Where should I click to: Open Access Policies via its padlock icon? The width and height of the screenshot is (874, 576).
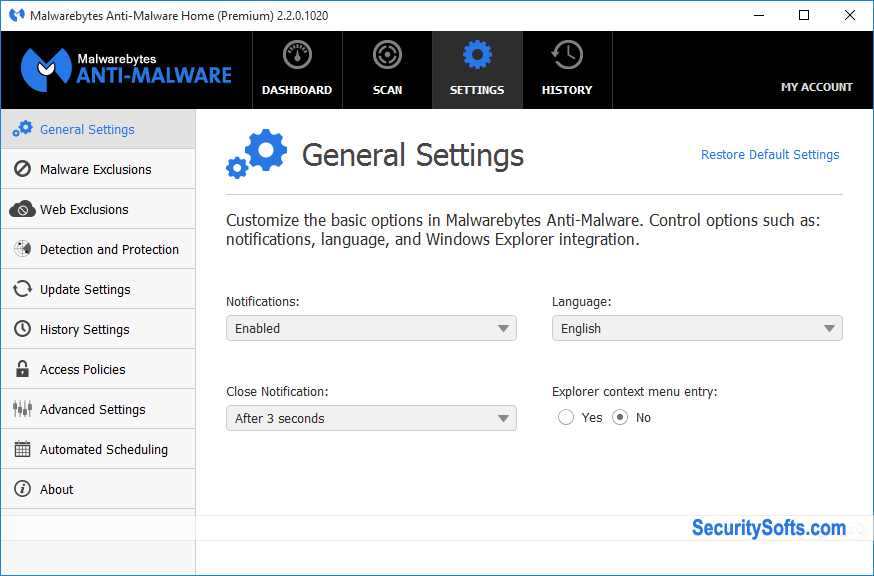pyautogui.click(x=22, y=369)
